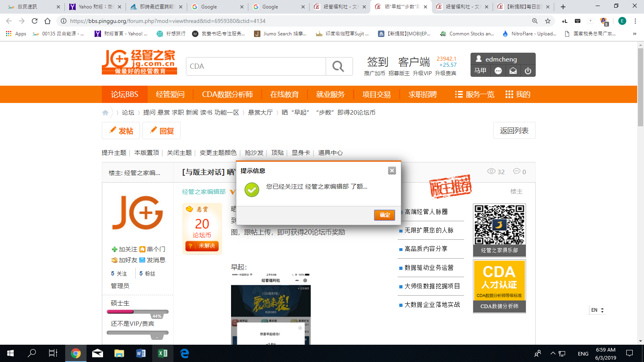Go to the browser home page icon
The width and height of the screenshot is (644, 362).
[47, 21]
